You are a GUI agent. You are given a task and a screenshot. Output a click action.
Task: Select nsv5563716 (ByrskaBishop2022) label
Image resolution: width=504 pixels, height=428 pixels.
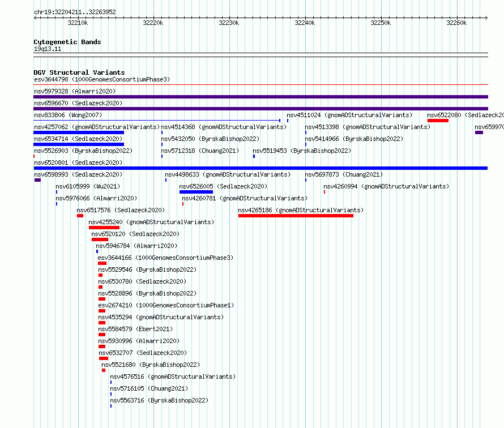pos(159,400)
